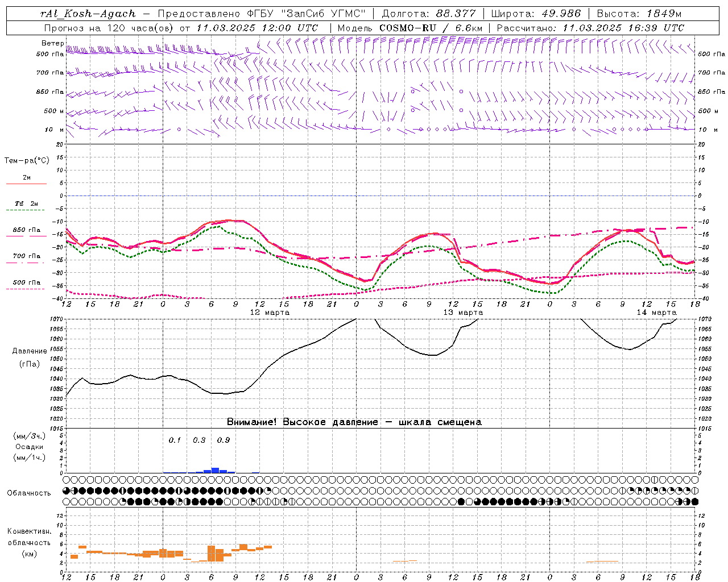Click the 0.9 precipitation amount
This screenshot has height=582, width=728.
224,440
